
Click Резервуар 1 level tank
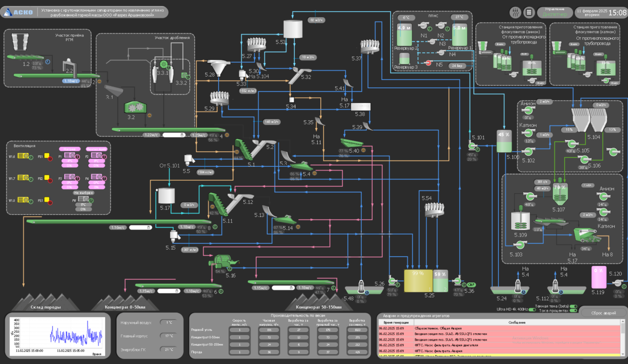pos(459,35)
